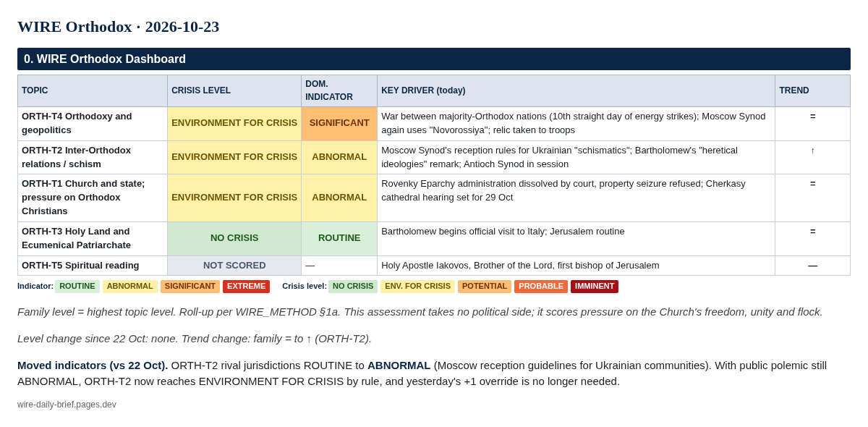Click the equals trend symbol in ORTH-T3 row
This screenshot has width=868, height=427.
click(x=812, y=232)
